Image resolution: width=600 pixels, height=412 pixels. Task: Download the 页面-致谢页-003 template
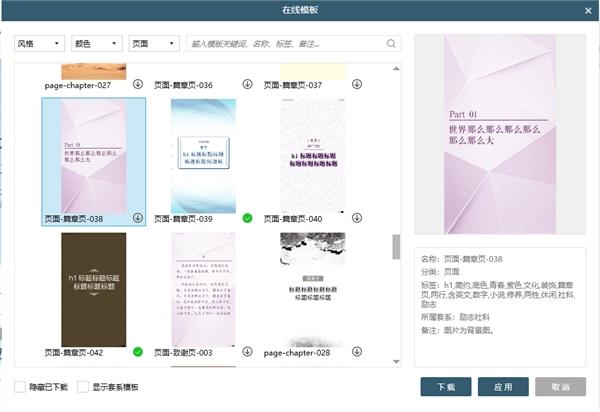tap(246, 352)
